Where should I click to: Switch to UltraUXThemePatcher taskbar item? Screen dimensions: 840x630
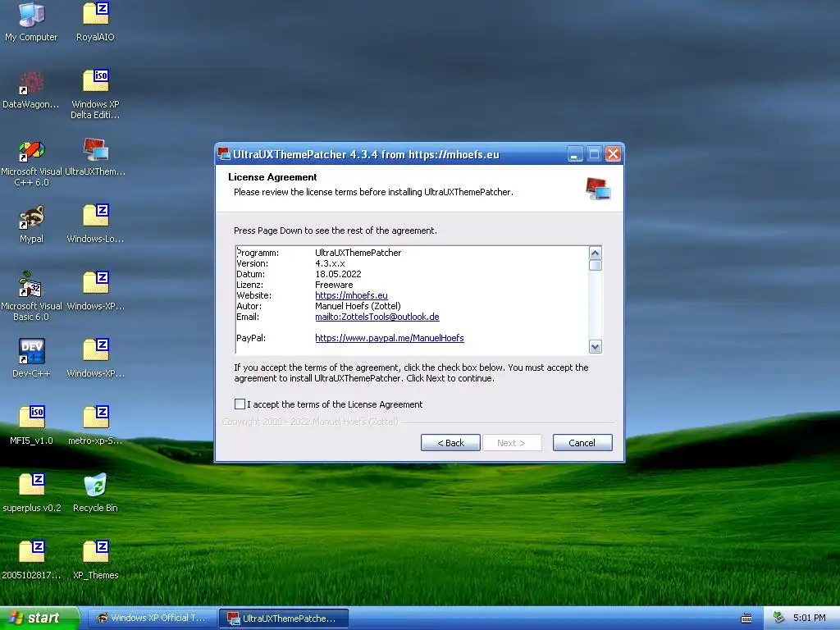284,619
